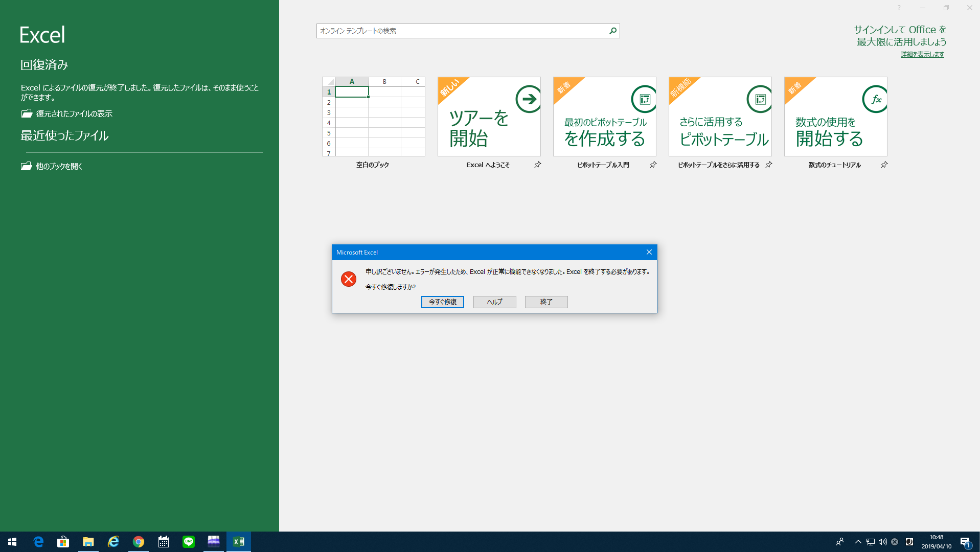The height and width of the screenshot is (552, 980).
Task: Open 最初のピボットテーブルを作成する template
Action: [x=605, y=117]
